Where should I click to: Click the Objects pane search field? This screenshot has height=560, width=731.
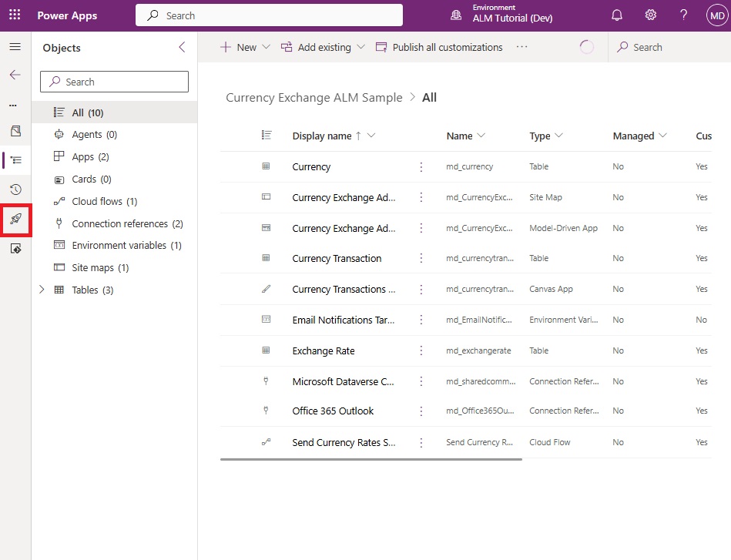pyautogui.click(x=114, y=82)
